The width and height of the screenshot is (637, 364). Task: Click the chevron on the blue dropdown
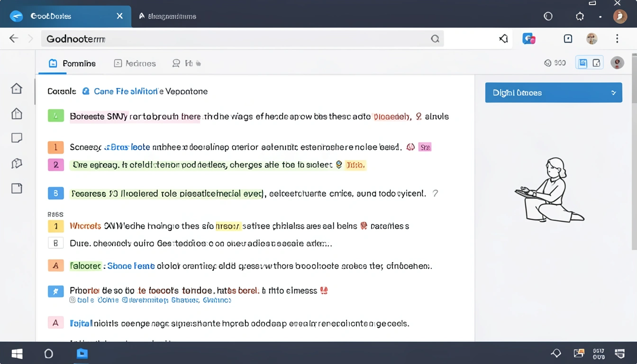(613, 93)
